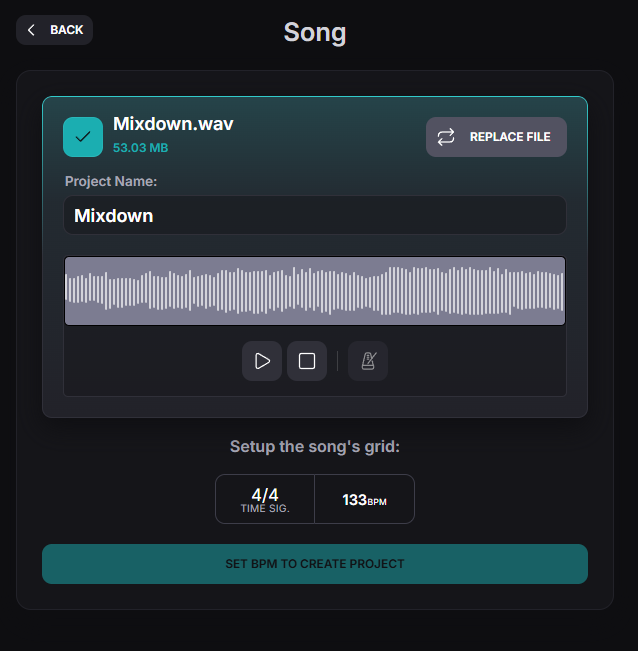The height and width of the screenshot is (651, 638).
Task: Click the Mixdown.wav file name
Action: [x=173, y=124]
